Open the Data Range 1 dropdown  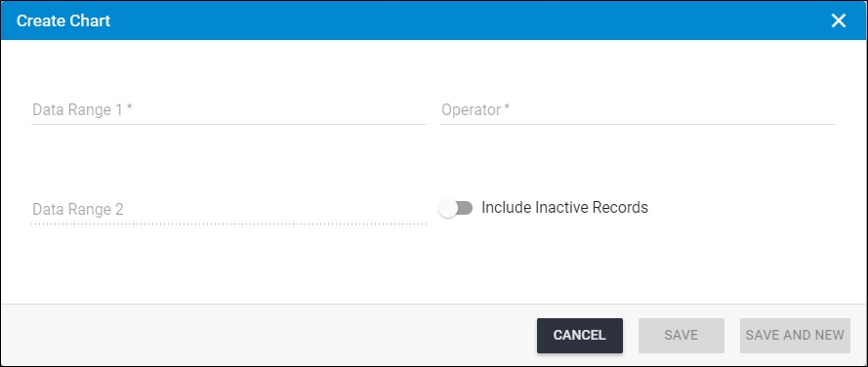(x=228, y=110)
